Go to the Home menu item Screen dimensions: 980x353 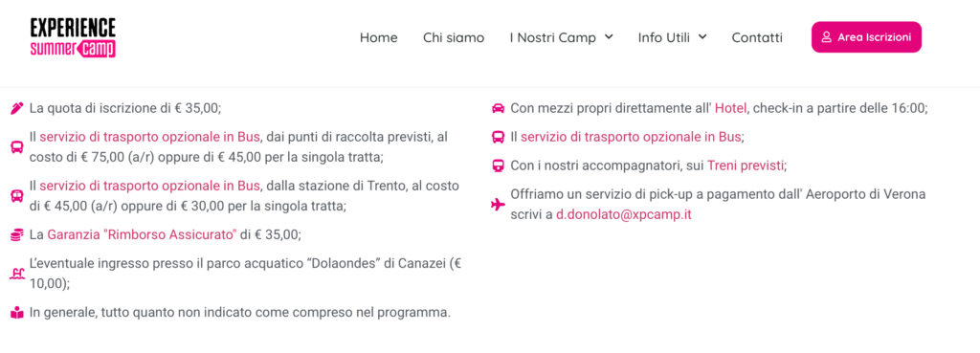coord(379,37)
